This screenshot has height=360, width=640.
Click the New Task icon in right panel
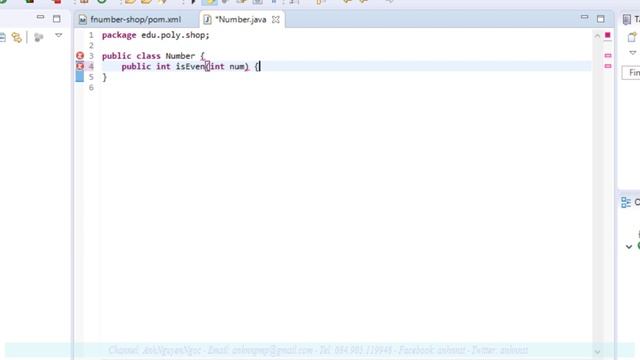pos(632,38)
